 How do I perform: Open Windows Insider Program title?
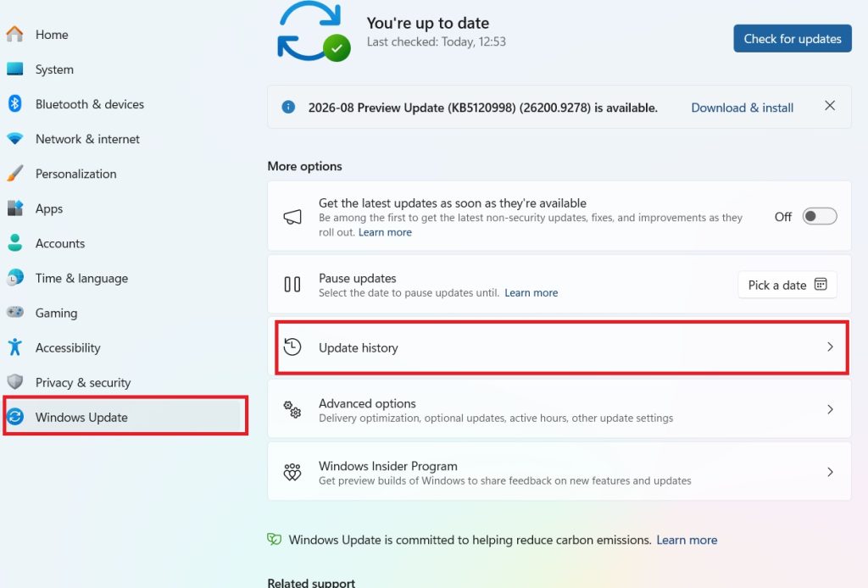tap(388, 466)
